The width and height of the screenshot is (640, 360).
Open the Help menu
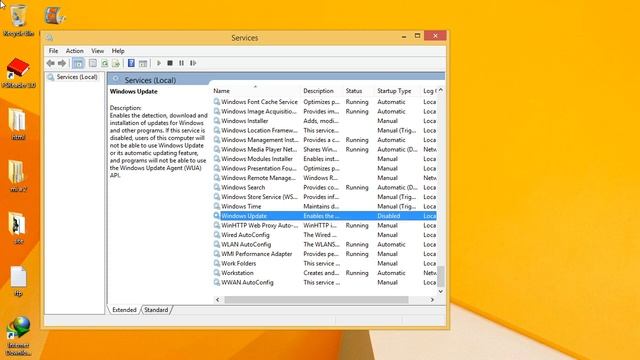118,51
